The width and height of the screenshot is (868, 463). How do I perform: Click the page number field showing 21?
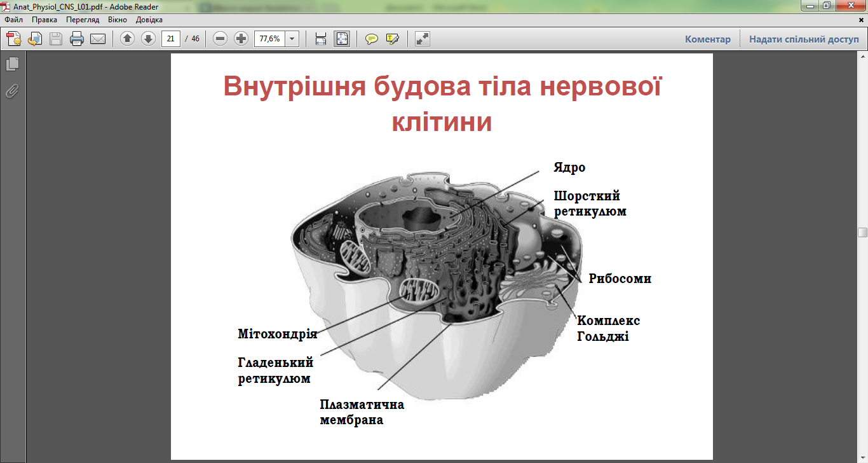pyautogui.click(x=170, y=39)
